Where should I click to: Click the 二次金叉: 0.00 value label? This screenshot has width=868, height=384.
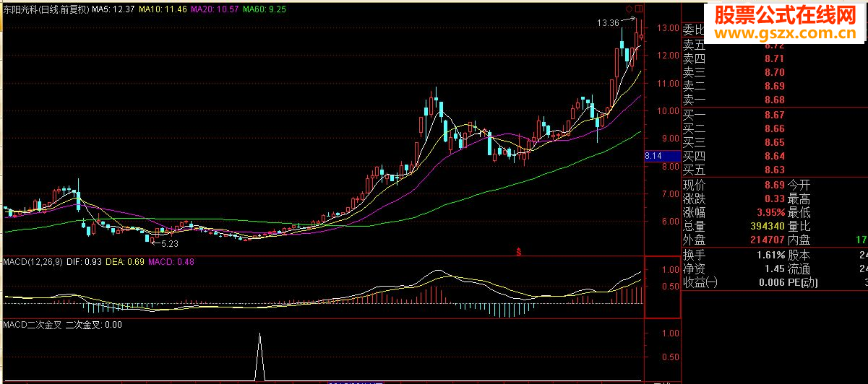[93, 325]
